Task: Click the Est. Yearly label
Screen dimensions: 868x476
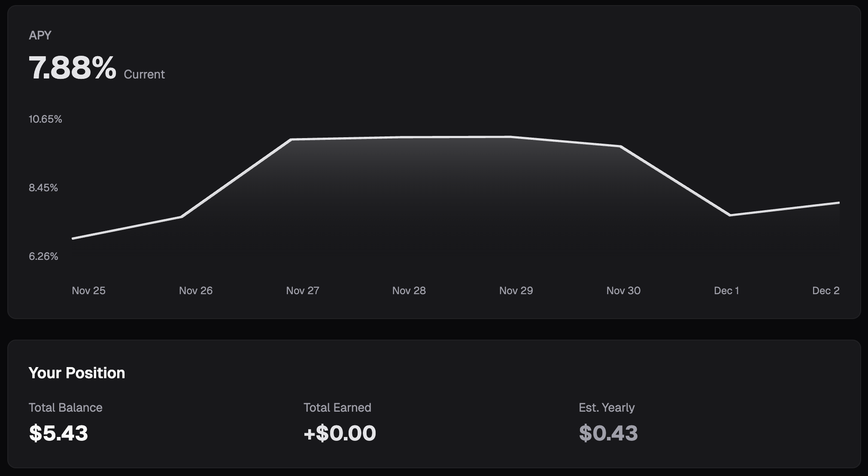Action: [x=607, y=407]
